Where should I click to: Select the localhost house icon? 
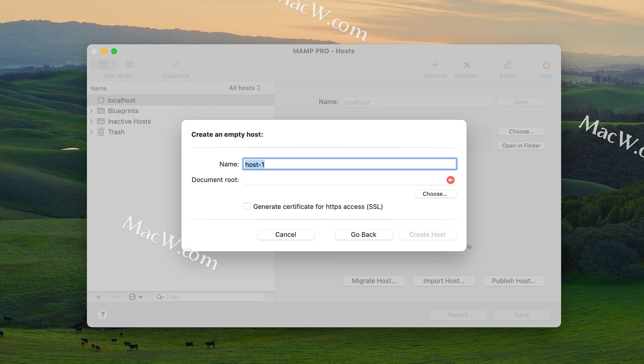pos(101,100)
